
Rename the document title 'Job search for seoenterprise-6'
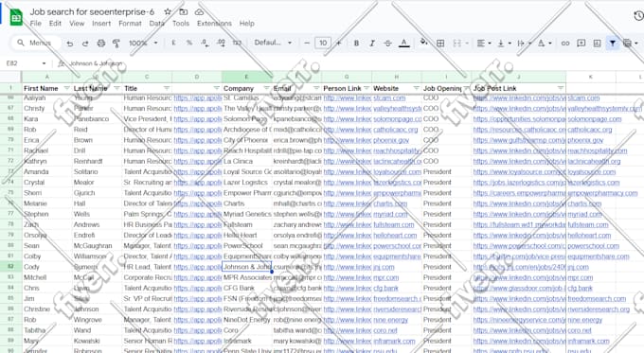(92, 12)
